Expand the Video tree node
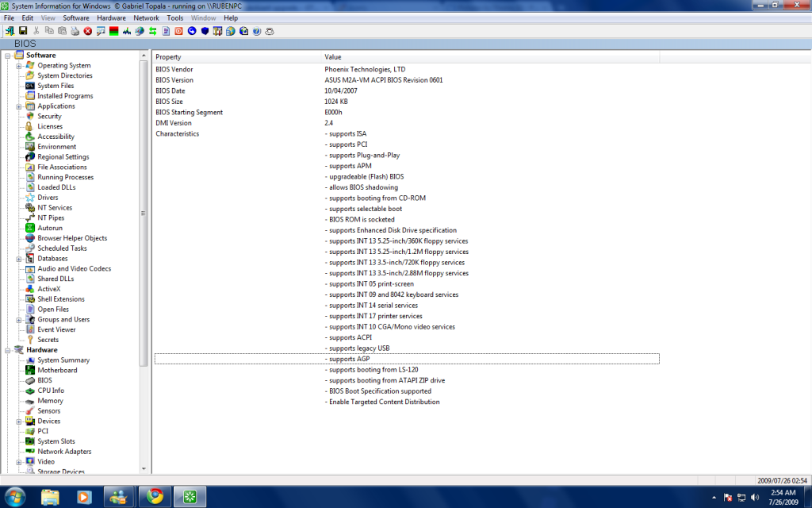The width and height of the screenshot is (812, 508). 19,462
